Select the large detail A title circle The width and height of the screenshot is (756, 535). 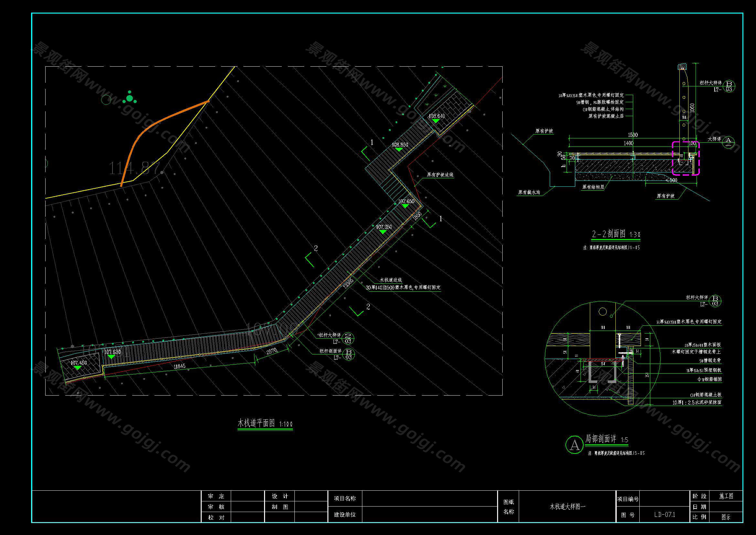click(x=574, y=445)
